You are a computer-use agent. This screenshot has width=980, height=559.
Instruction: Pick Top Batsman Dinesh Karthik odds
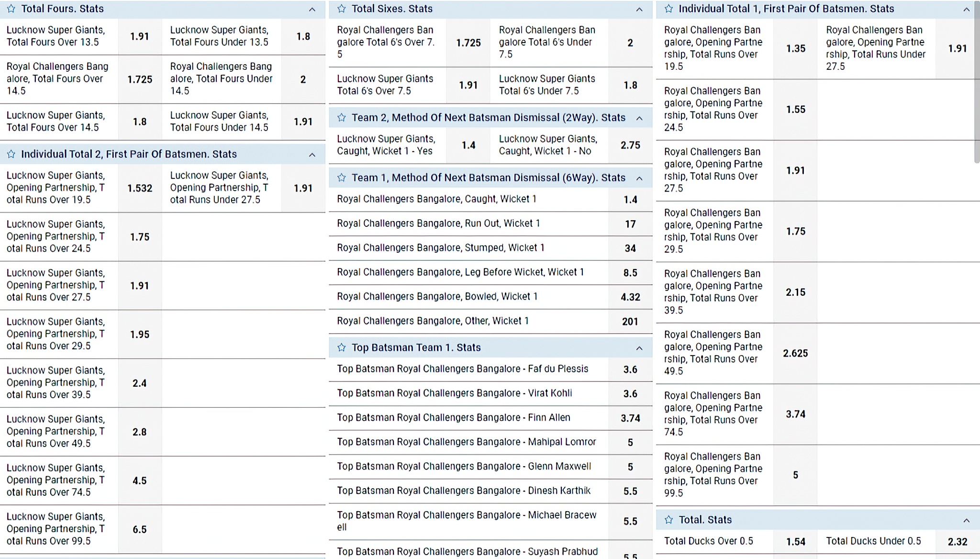pos(630,492)
